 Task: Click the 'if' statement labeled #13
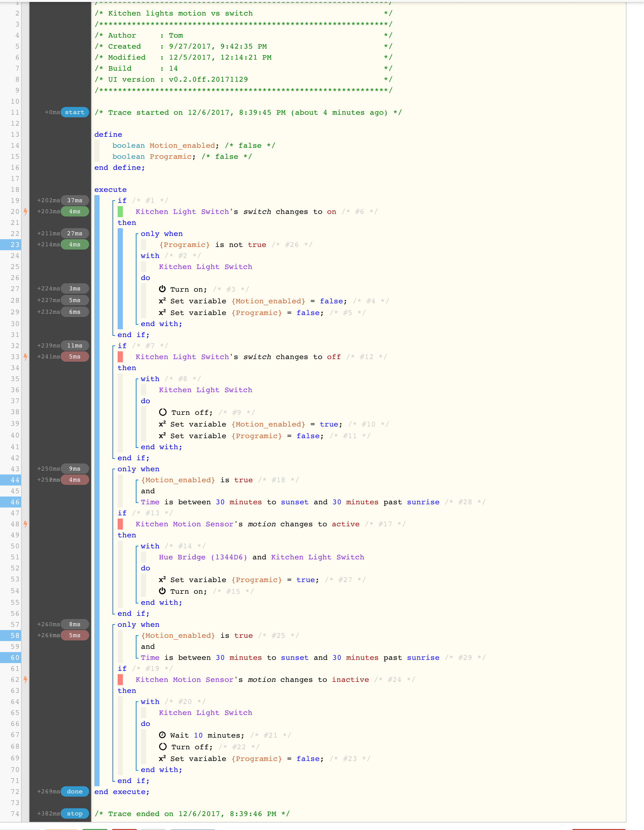122,513
